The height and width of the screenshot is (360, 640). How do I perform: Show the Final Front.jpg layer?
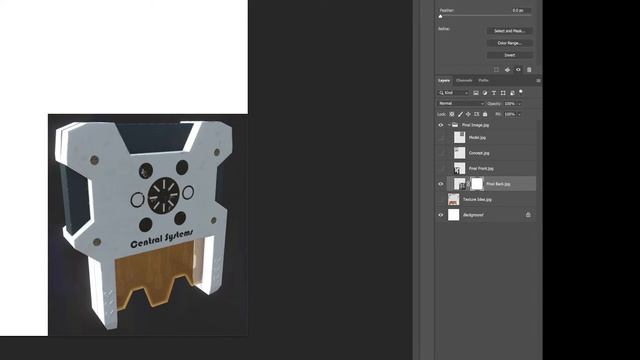pos(441,169)
